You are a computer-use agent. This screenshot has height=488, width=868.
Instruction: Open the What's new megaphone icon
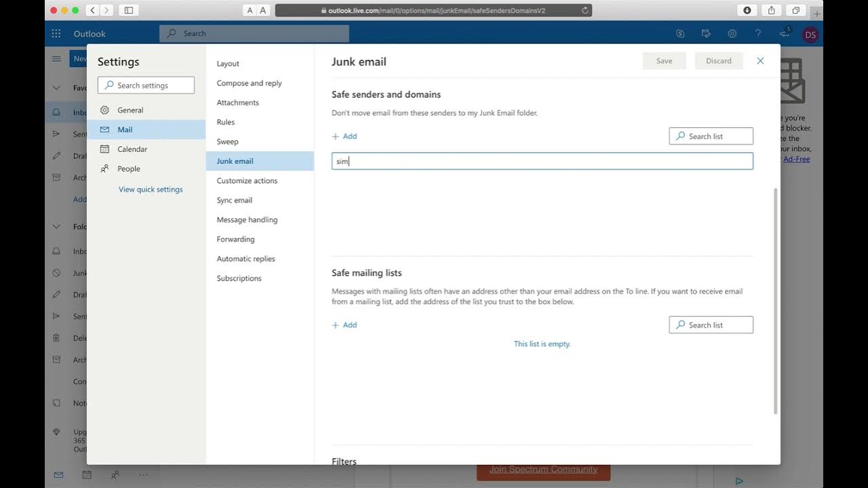point(785,33)
